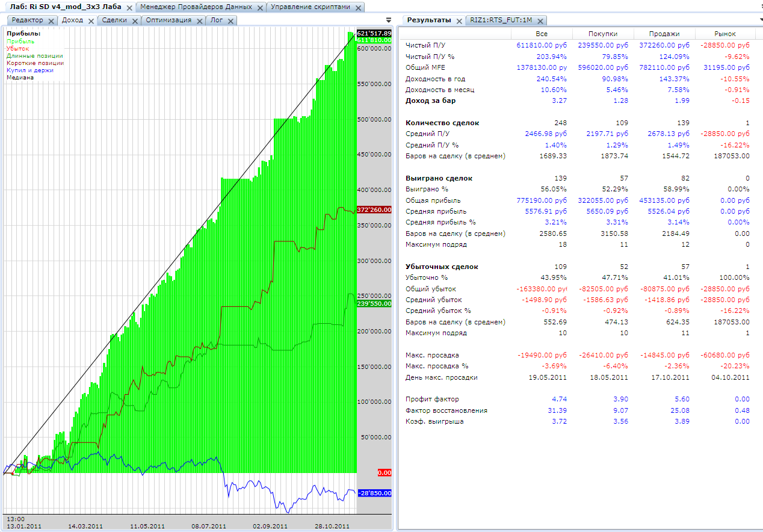Open the Сделки tab
This screenshot has height=532, width=763.
tap(114, 20)
